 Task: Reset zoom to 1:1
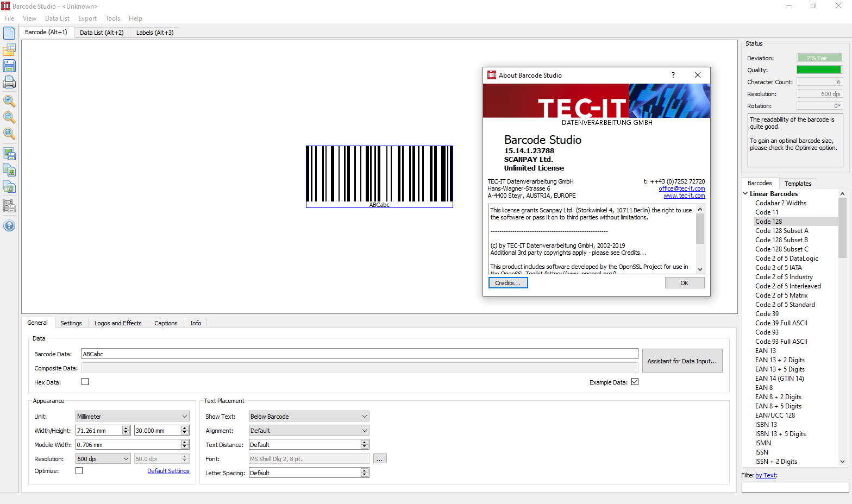pos(9,134)
